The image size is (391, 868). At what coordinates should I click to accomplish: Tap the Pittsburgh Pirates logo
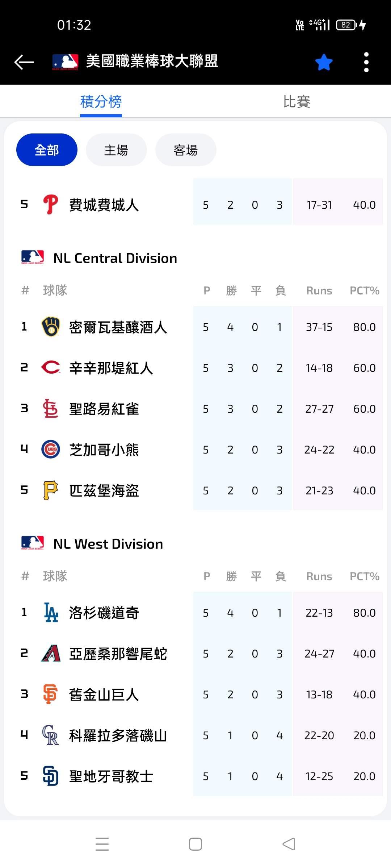point(51,490)
